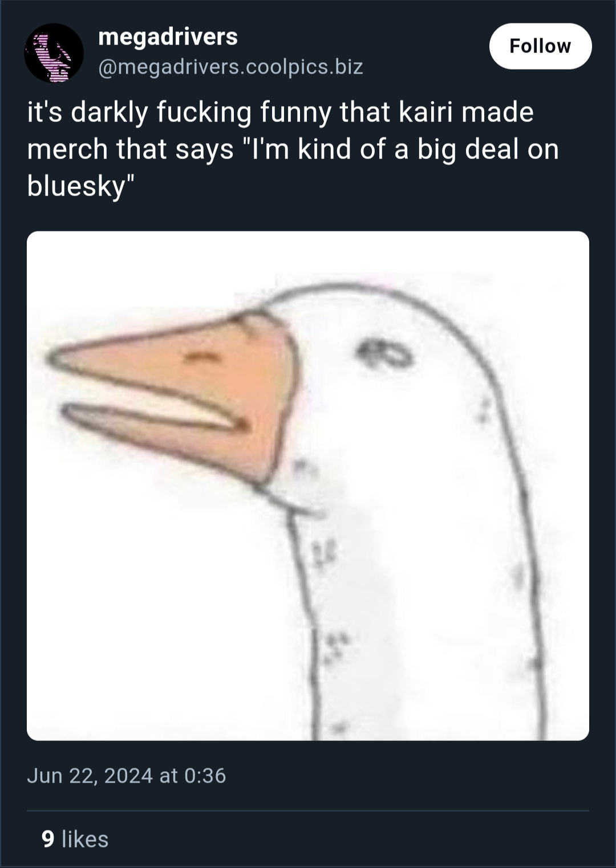Click the bold number 9 in likes count
Viewport: 616px width, 868px height.
click(48, 840)
